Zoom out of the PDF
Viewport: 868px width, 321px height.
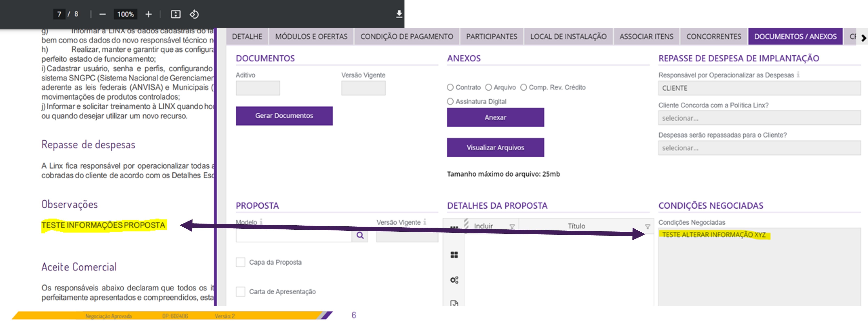click(x=102, y=14)
